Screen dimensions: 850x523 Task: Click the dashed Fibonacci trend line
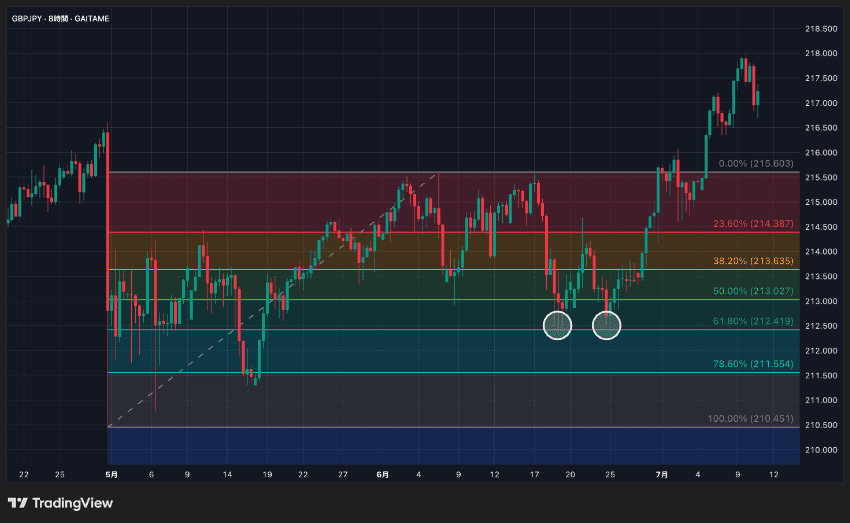273,300
